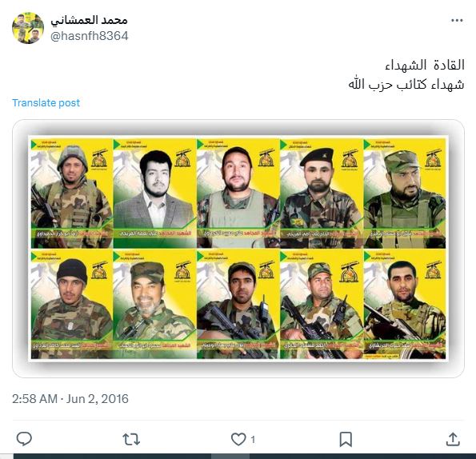Open the 2:58 AM timestamp link
476x459 pixels.
(34, 399)
